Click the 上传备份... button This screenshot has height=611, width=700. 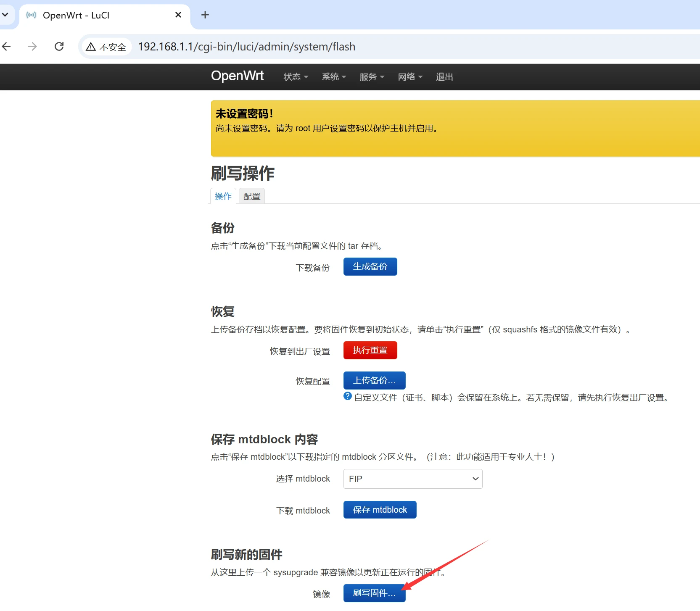click(374, 380)
